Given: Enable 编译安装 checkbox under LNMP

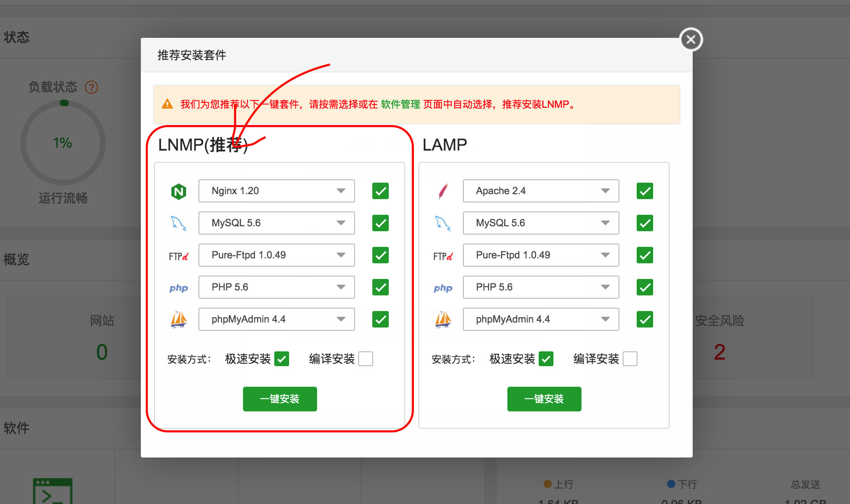Looking at the screenshot, I should click(x=366, y=359).
